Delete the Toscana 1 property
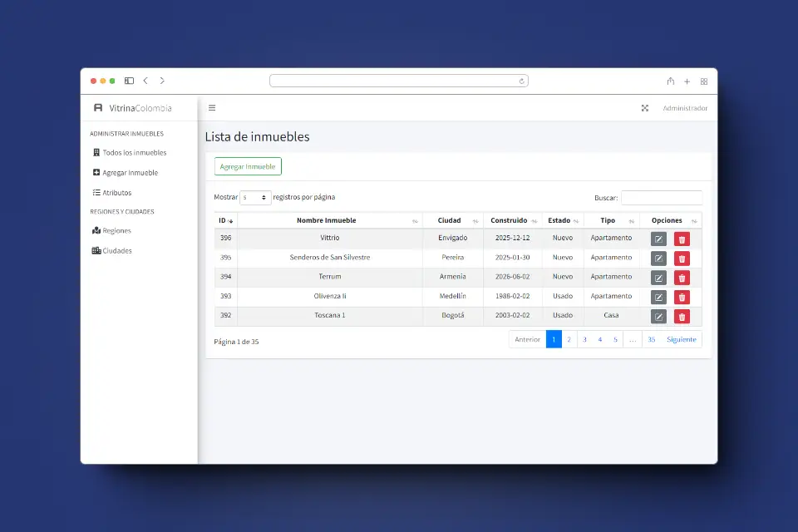 coord(682,317)
